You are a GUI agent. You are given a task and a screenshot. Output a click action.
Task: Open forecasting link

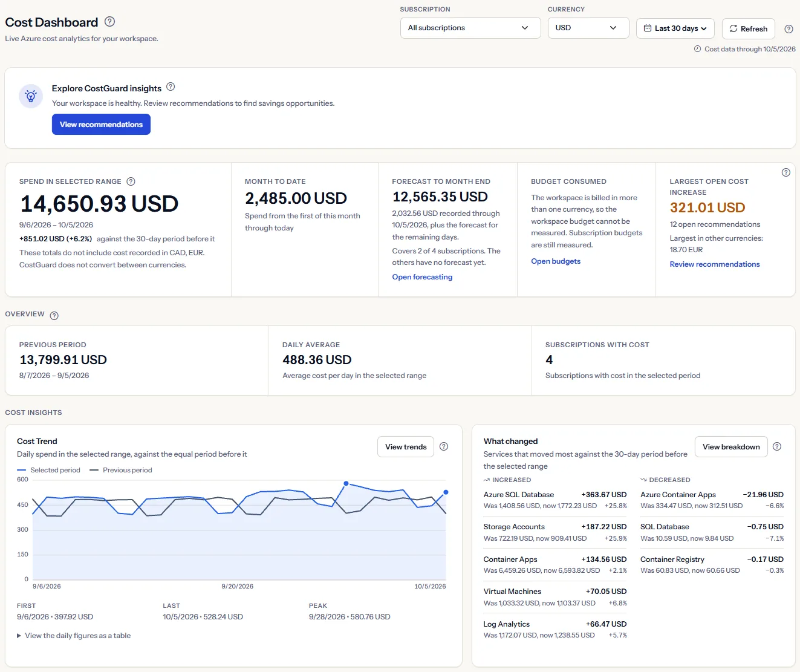pos(422,277)
